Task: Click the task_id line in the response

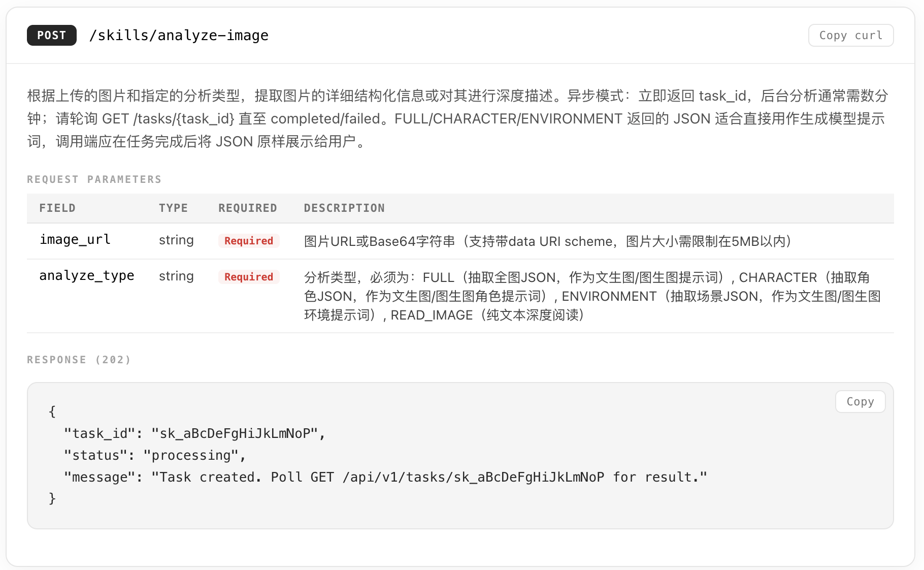Action: coord(194,433)
